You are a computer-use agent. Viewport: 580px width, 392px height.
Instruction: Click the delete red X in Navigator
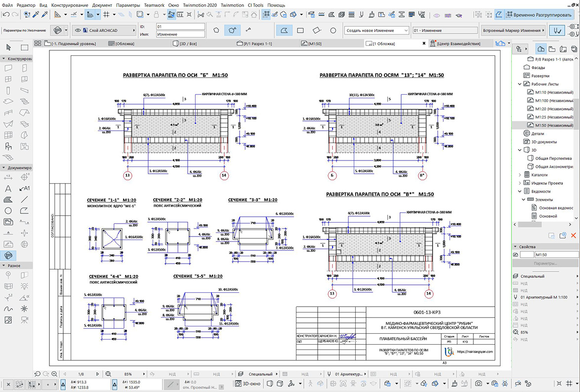574,235
